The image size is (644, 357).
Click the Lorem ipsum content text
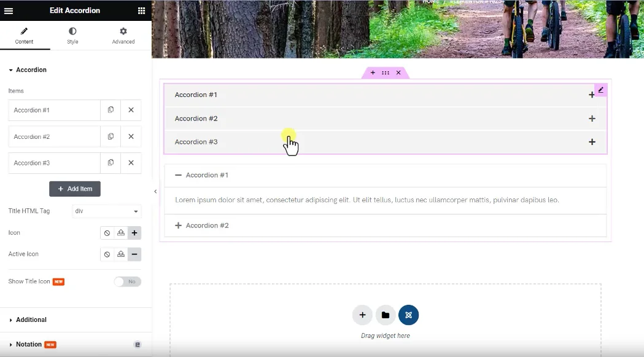coord(367,200)
